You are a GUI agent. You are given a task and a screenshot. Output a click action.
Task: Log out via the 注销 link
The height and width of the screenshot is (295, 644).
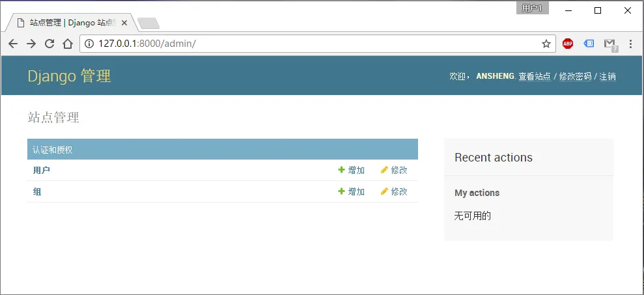tap(608, 76)
